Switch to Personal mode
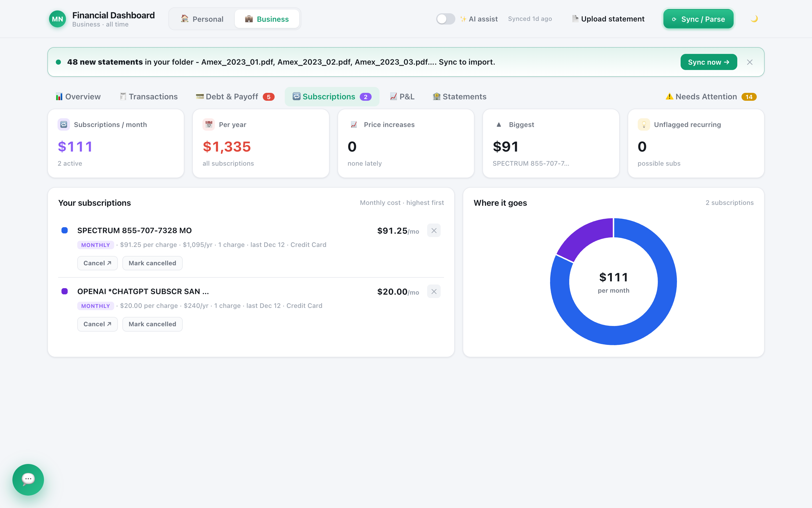Screen dimensions: 812x508 click(202, 19)
